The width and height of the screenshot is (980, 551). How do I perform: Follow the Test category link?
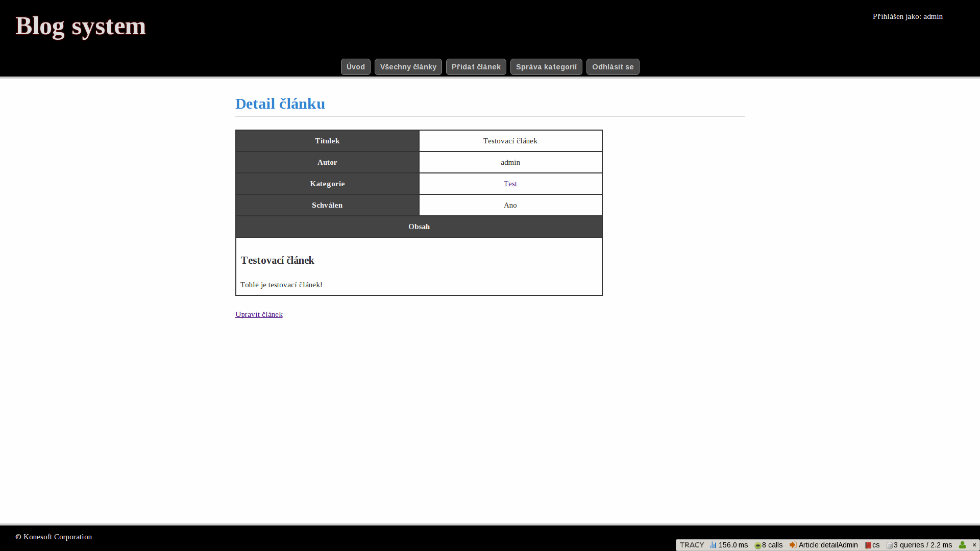510,184
